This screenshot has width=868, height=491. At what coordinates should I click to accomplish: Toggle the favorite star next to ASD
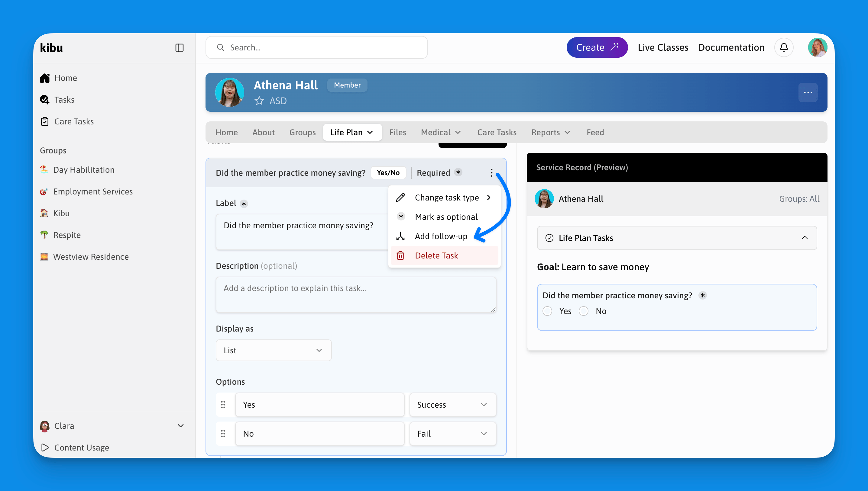[x=259, y=101]
